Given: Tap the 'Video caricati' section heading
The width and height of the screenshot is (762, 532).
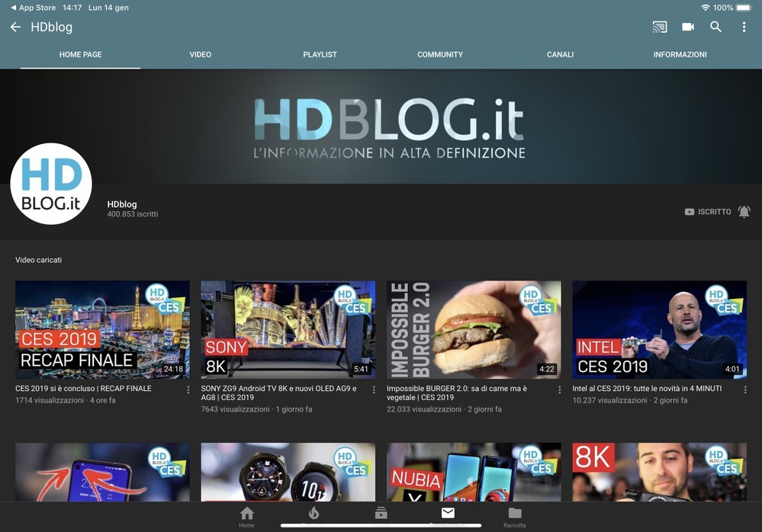Looking at the screenshot, I should [x=38, y=260].
